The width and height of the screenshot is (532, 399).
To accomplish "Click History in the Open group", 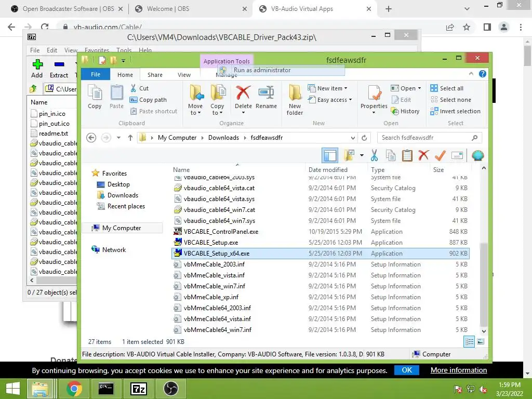I will pyautogui.click(x=405, y=111).
